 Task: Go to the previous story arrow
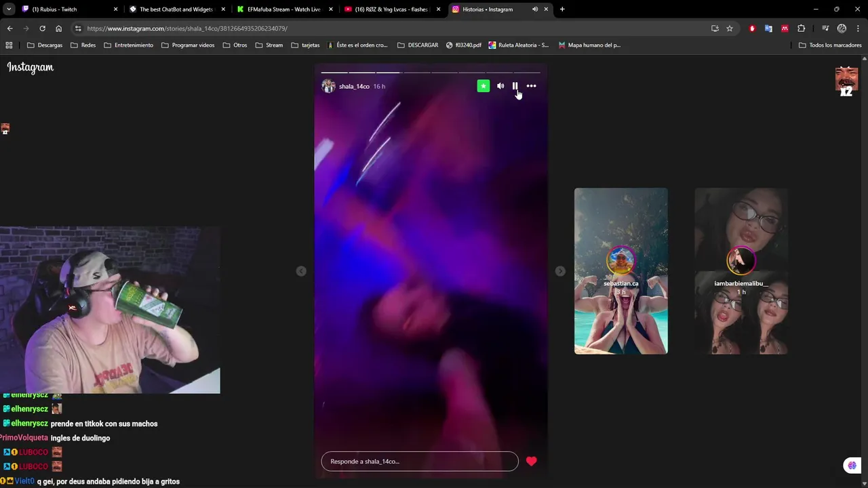click(301, 271)
